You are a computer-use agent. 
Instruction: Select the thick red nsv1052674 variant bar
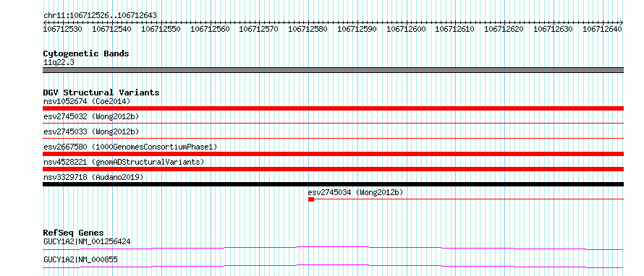pyautogui.click(x=333, y=108)
